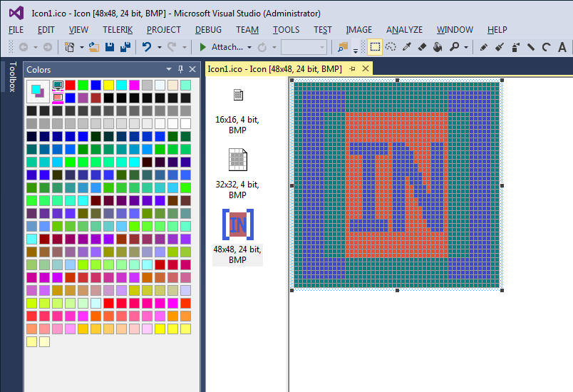Select the Fill hand tool
This screenshot has height=392, width=573.
438,47
